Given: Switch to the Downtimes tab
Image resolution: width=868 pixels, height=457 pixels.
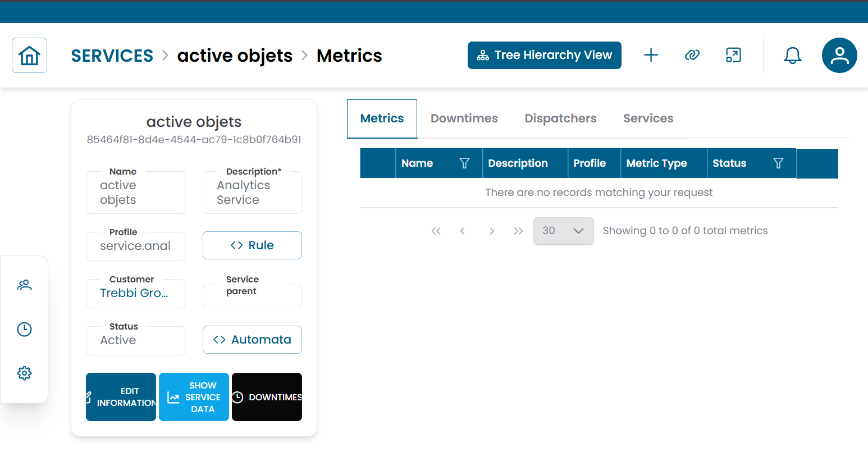Looking at the screenshot, I should coord(464,118).
